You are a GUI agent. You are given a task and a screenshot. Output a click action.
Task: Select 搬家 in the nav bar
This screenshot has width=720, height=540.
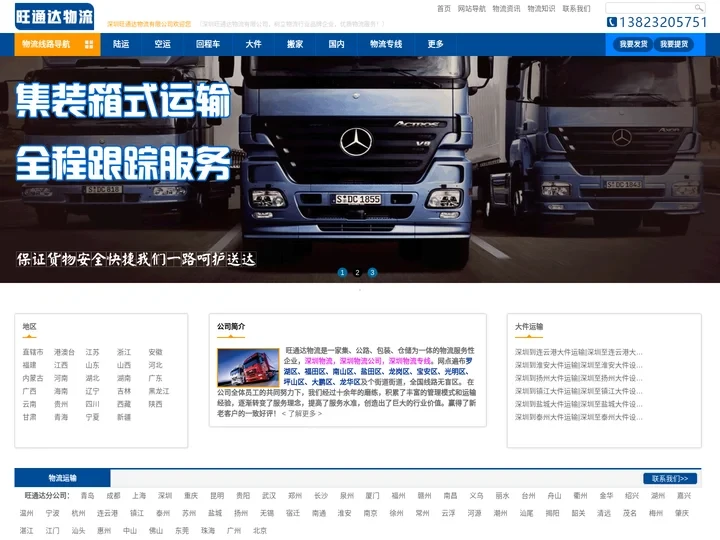click(x=295, y=44)
